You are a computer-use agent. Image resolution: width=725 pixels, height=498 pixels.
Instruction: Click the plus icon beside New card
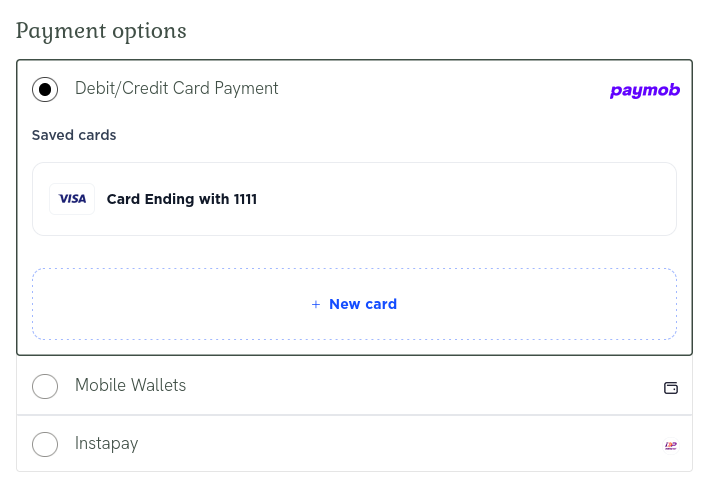(x=316, y=304)
